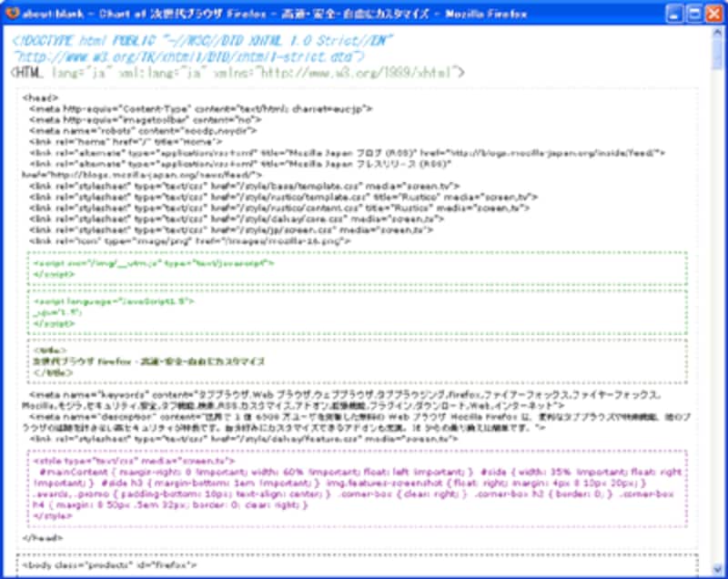728x579 pixels.
Task: Click the vertical scrollbar up arrow
Action: tap(717, 32)
